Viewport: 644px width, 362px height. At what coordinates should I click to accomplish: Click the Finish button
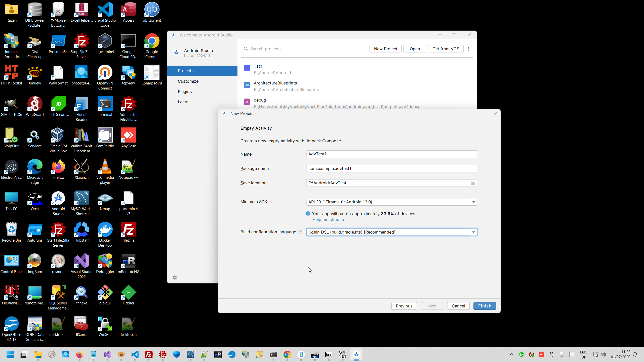click(485, 306)
